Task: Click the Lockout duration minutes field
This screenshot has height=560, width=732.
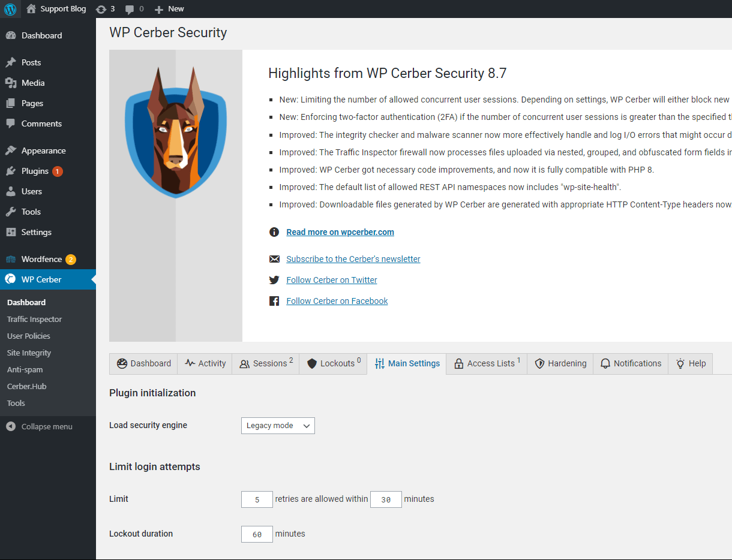Action: 257,534
